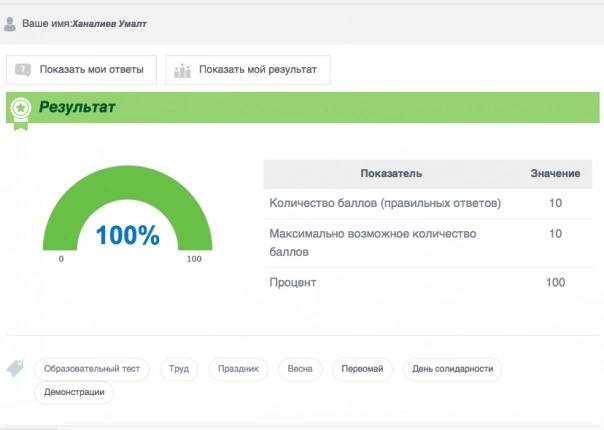
Task: Click the bar chart icon for results
Action: click(x=182, y=70)
